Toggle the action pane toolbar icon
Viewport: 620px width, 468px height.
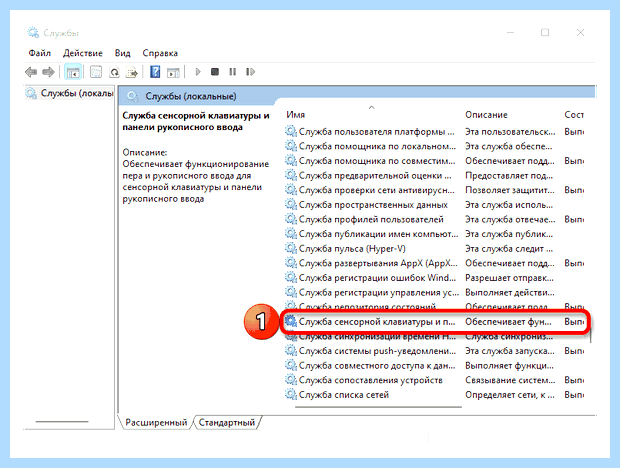pos(173,72)
